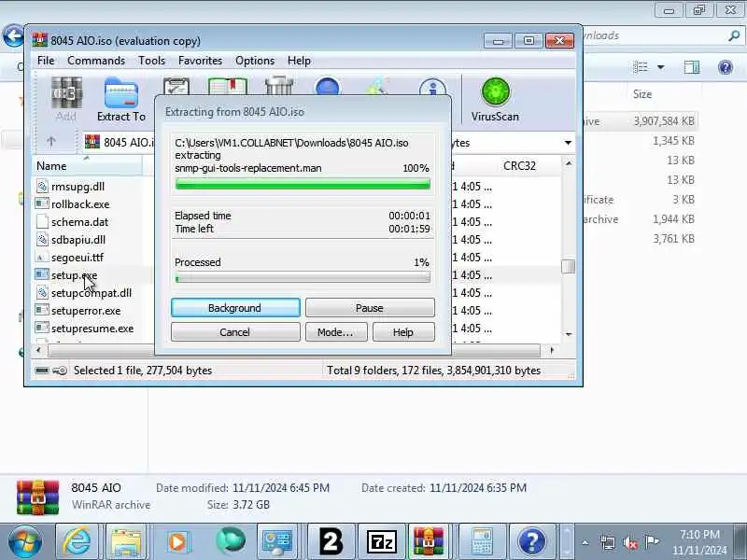Viewport: 747px width, 560px height.
Task: Select setupresume.exe in the file list
Action: coord(85,329)
